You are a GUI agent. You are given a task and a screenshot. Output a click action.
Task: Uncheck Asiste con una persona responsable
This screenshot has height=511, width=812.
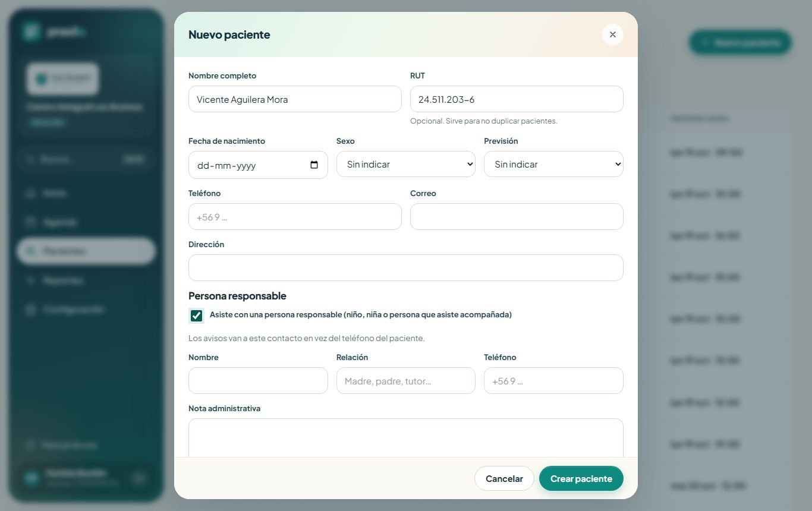(x=196, y=316)
